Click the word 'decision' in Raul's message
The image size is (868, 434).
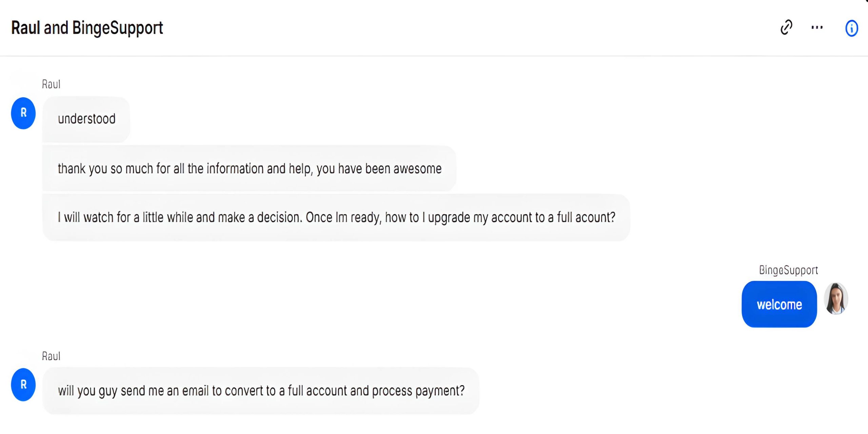[279, 217]
